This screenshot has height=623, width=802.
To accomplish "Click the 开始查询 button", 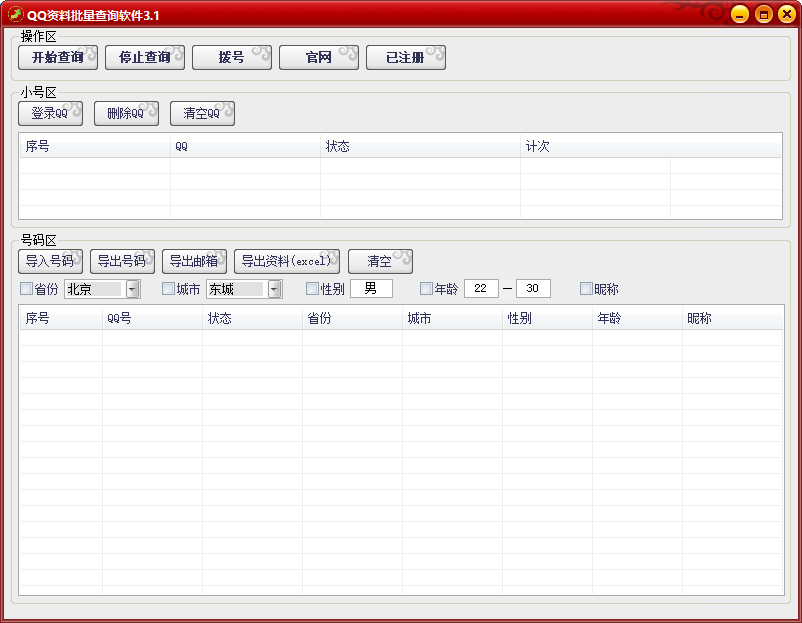I will point(58,57).
